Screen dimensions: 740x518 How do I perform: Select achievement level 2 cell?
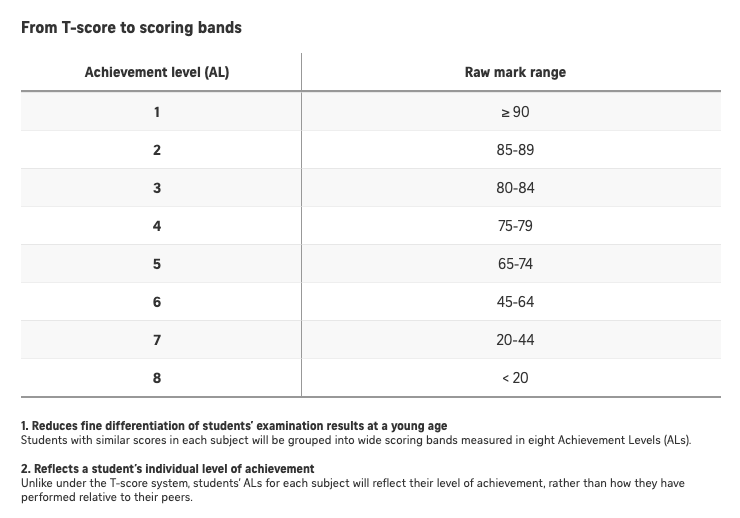coord(157,150)
